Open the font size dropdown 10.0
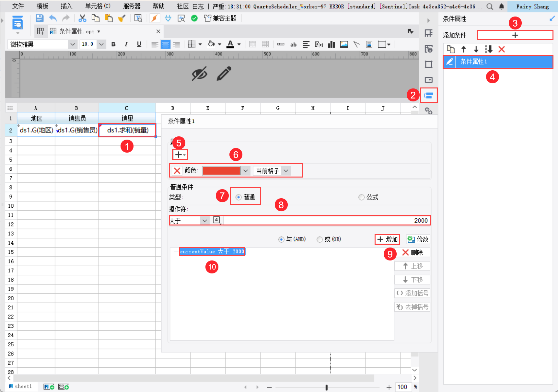Screen dimensions: 558x392 coord(101,44)
